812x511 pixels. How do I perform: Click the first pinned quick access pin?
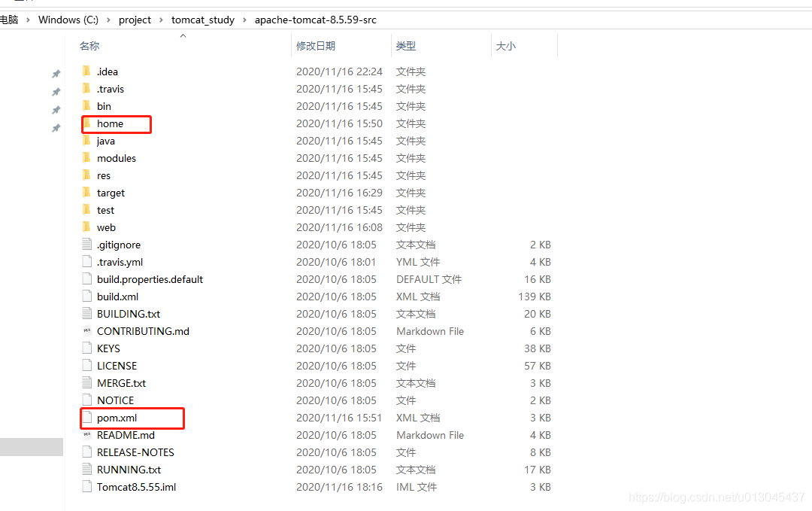click(x=56, y=74)
